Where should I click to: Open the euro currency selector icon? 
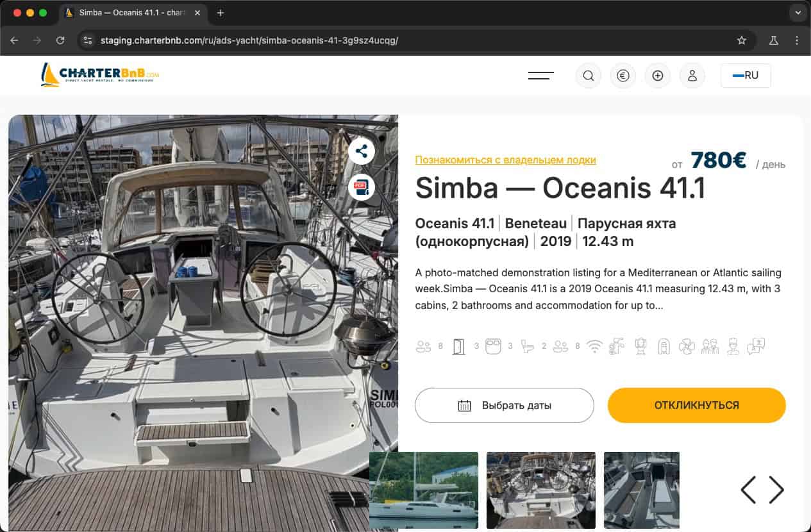point(623,76)
